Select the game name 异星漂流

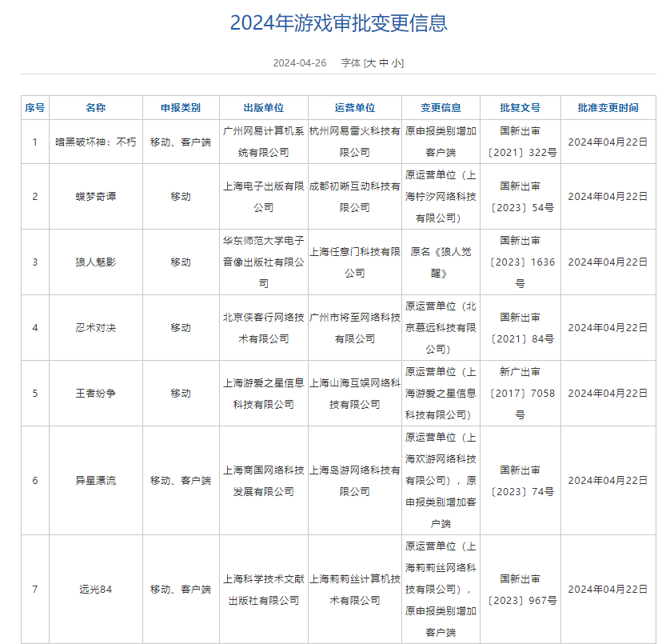(x=96, y=480)
